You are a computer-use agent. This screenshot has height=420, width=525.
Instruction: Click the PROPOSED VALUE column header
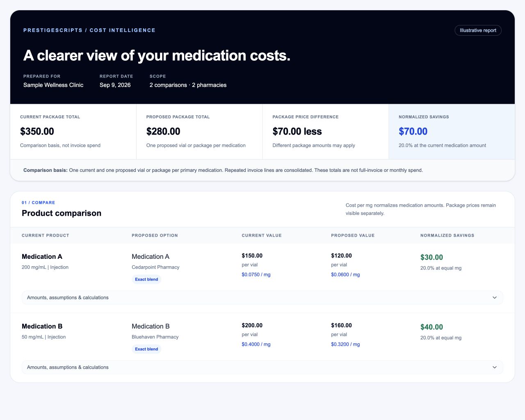point(353,235)
